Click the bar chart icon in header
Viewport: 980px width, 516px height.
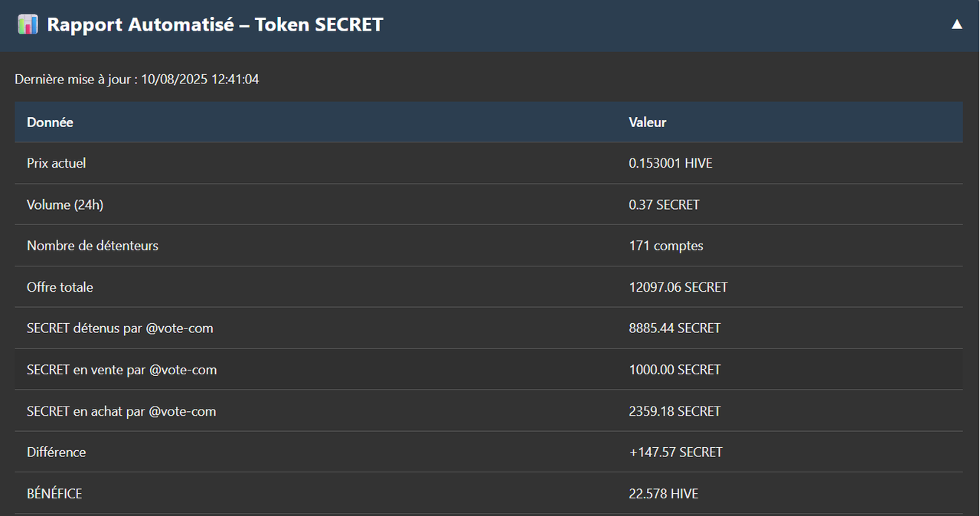[28, 24]
